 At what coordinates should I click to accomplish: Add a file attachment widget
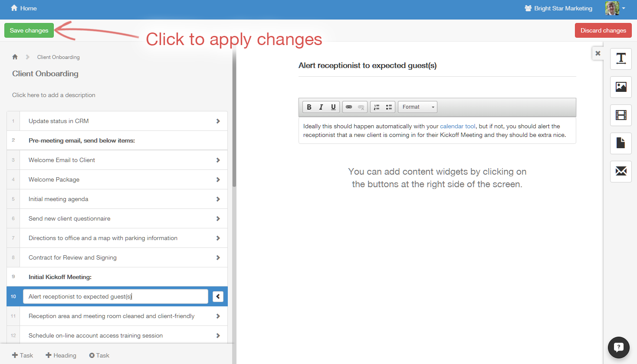pyautogui.click(x=621, y=143)
